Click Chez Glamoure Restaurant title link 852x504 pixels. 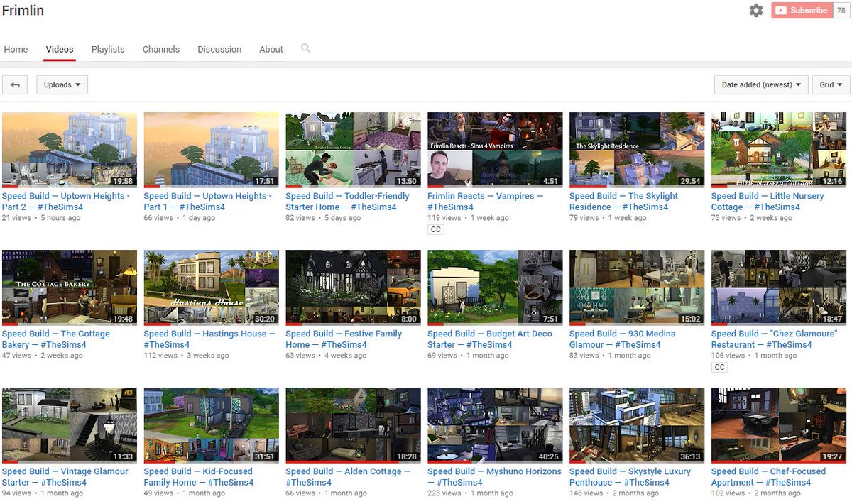tap(775, 339)
